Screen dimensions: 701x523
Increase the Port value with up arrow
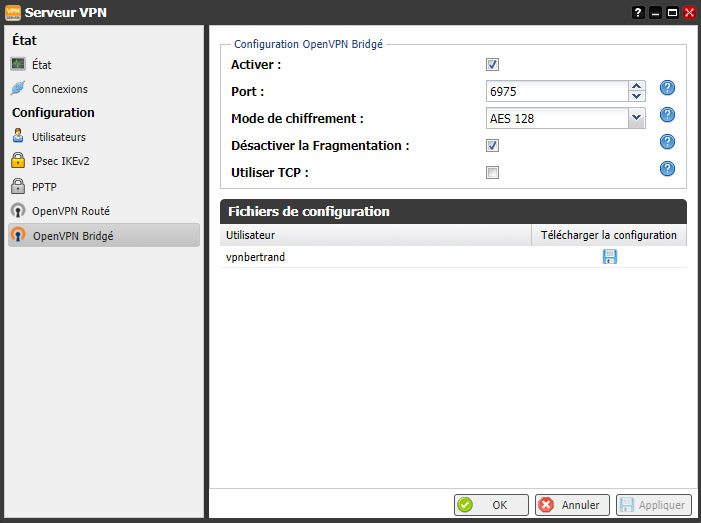(637, 86)
